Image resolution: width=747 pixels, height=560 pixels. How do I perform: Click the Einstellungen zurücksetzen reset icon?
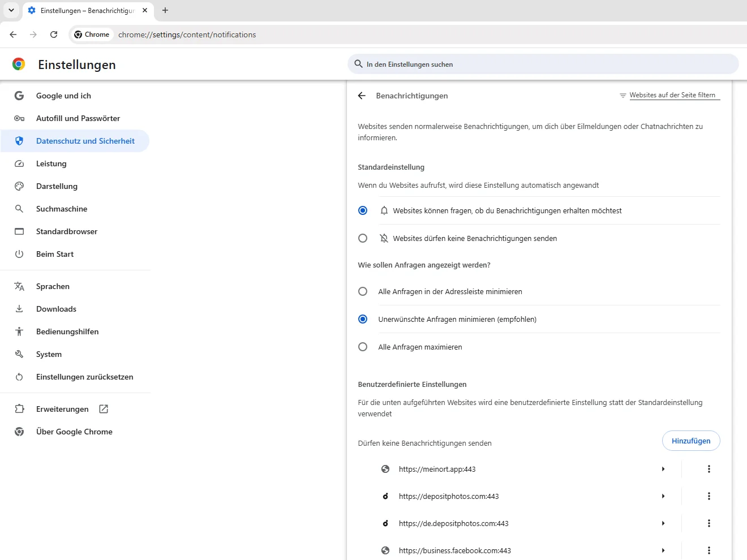click(19, 377)
